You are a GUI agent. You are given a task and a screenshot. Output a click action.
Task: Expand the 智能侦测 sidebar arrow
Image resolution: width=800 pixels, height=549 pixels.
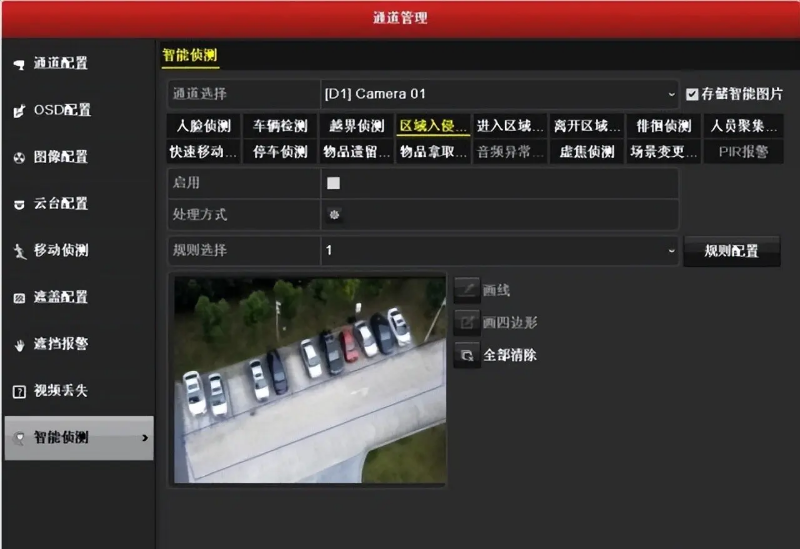[144, 438]
